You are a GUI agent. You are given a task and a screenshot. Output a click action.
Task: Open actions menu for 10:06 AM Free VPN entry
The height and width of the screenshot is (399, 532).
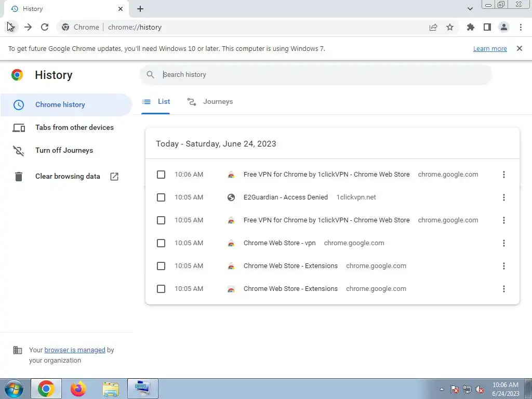click(x=504, y=175)
